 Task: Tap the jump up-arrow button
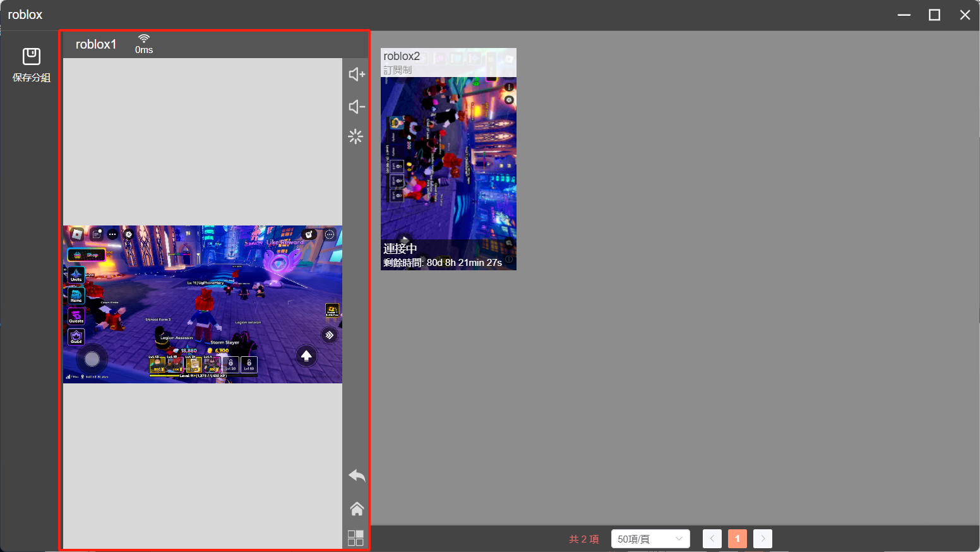point(306,356)
